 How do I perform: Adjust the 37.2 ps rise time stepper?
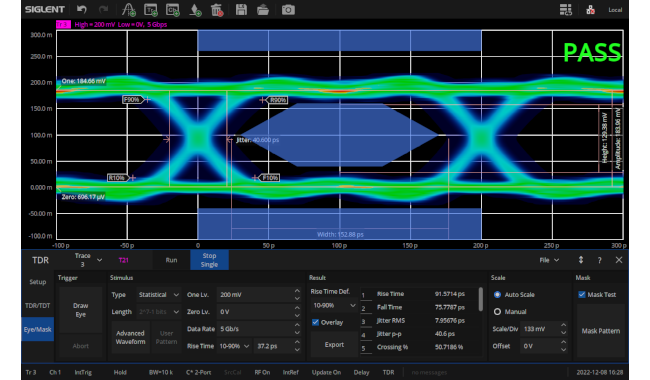[297, 346]
